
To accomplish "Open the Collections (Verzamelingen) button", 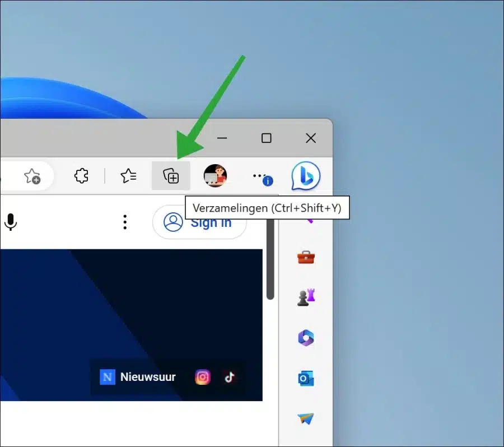I will (x=171, y=176).
